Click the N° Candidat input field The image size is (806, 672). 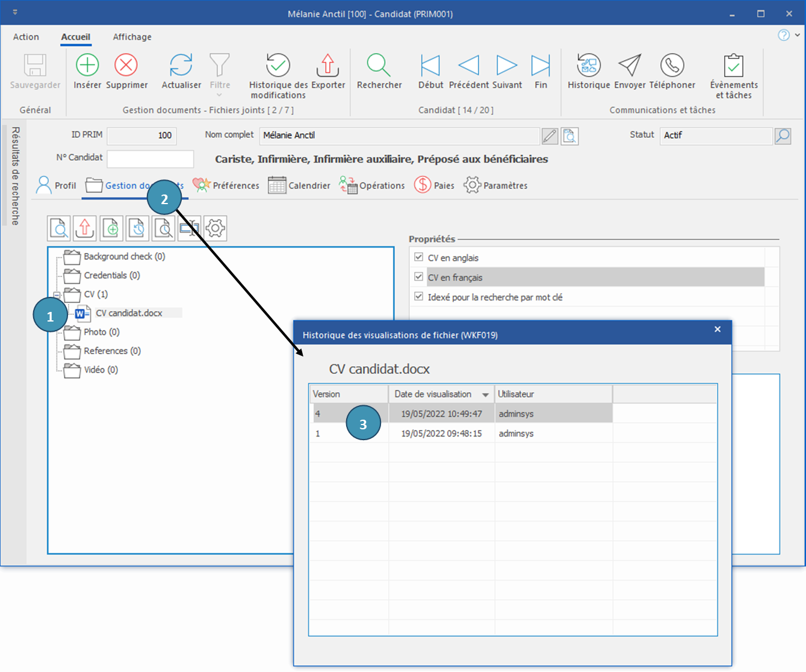tap(150, 158)
